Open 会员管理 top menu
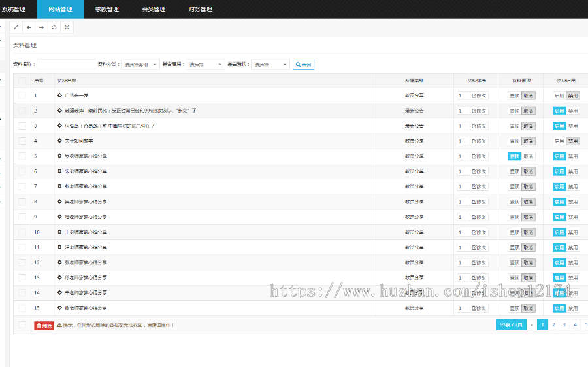Viewport: 588px width, 367px height. click(154, 9)
